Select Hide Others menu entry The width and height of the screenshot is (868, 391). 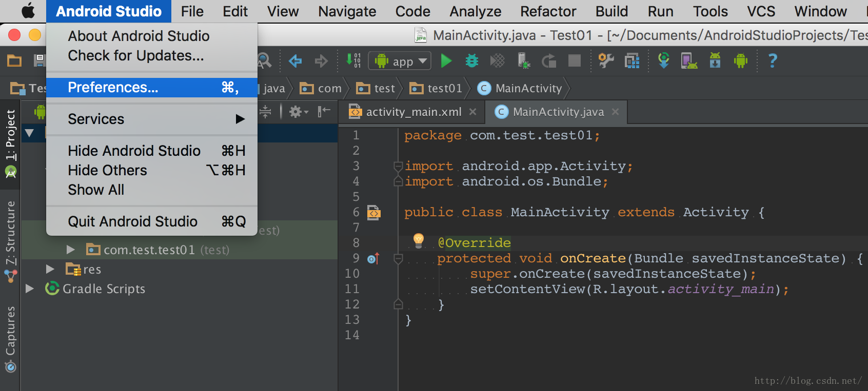152,170
